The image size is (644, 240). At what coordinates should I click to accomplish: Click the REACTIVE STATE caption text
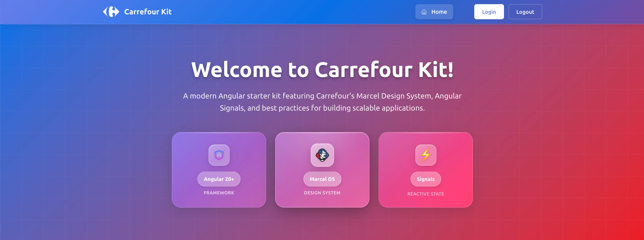tap(426, 194)
